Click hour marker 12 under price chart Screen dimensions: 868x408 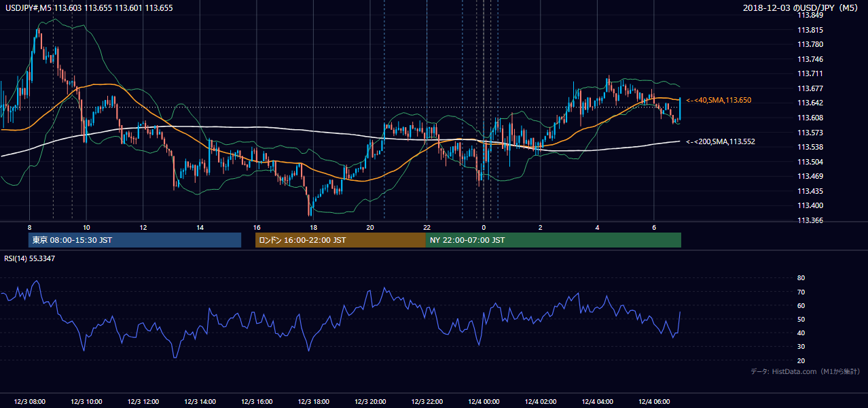143,227
